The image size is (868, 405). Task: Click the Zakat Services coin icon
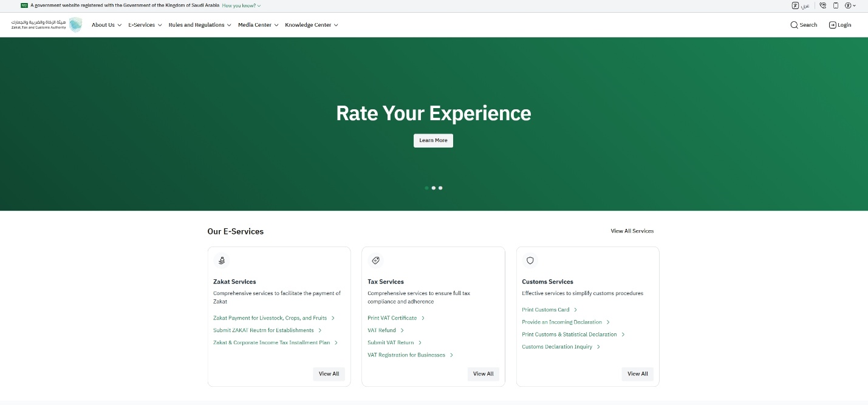click(222, 260)
